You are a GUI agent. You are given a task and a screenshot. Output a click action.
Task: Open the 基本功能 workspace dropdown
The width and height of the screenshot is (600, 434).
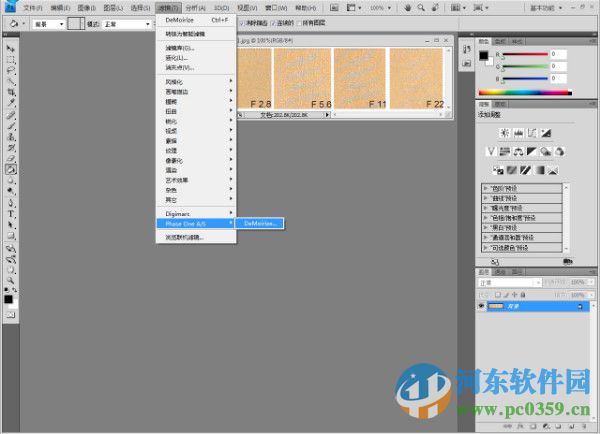pyautogui.click(x=546, y=8)
